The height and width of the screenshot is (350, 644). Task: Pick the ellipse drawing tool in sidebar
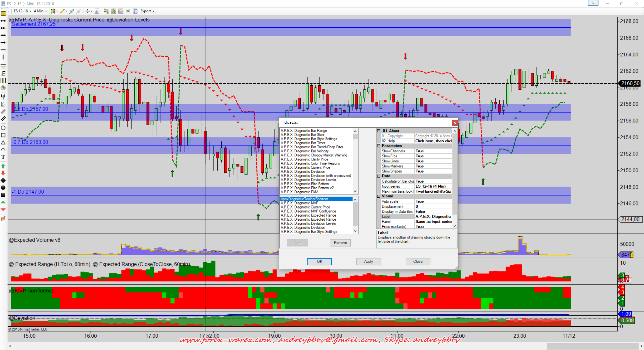click(3, 128)
